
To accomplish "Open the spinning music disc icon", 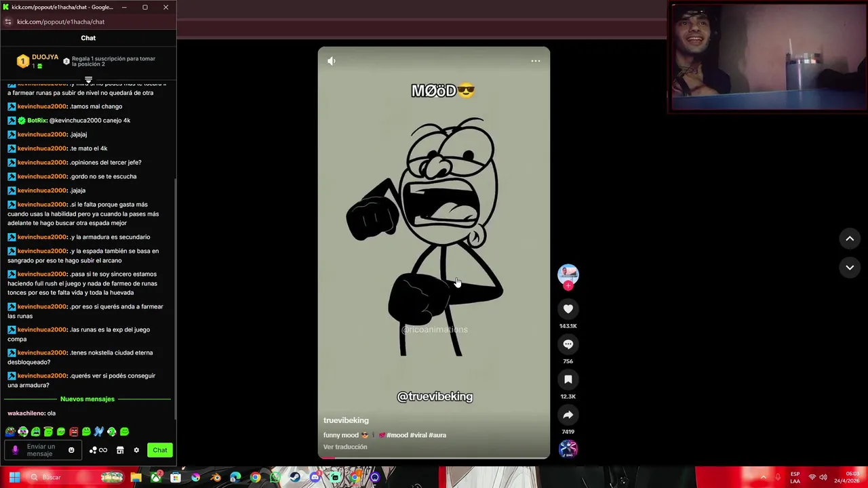I will [x=568, y=449].
